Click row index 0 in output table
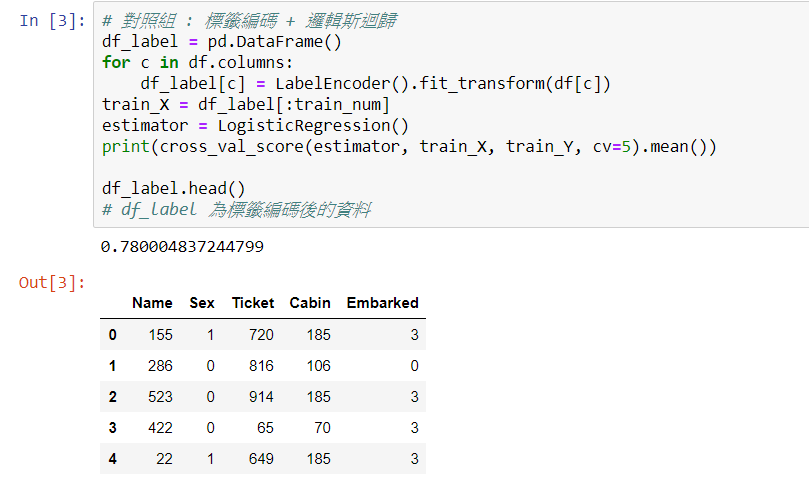 coord(112,335)
